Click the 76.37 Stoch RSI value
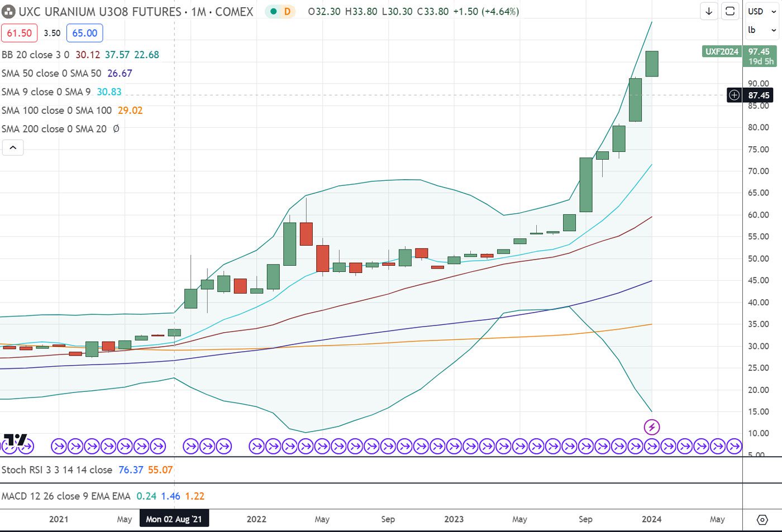 coord(131,470)
